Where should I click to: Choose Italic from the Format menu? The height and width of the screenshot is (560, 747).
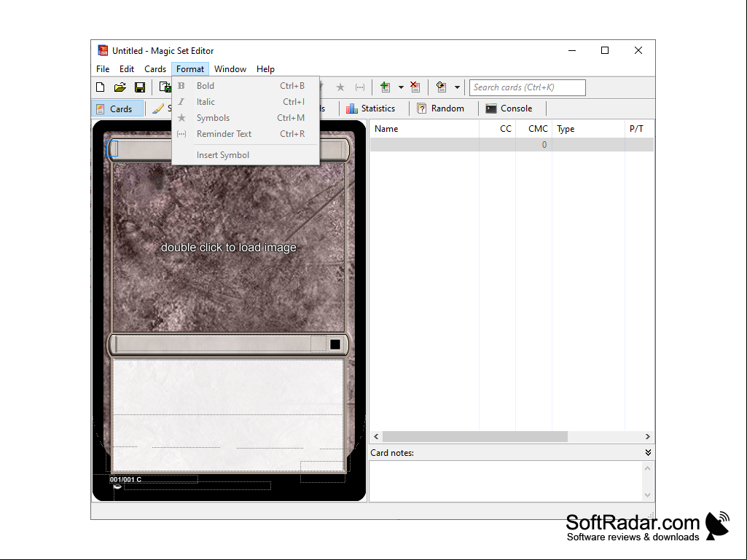click(x=246, y=102)
